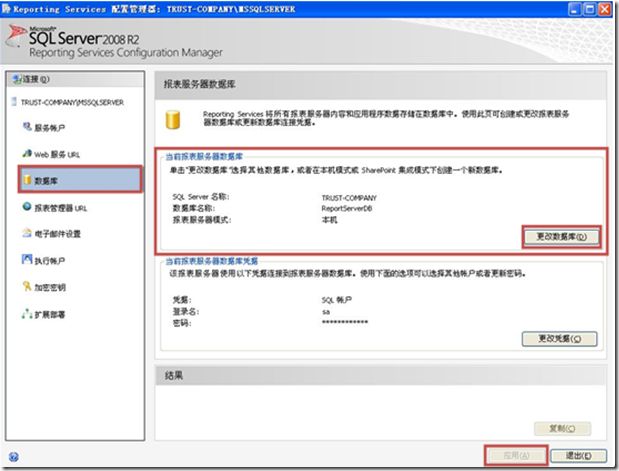Close the Reporting Services configuration window
This screenshot has width=619, height=471.
point(605,9)
